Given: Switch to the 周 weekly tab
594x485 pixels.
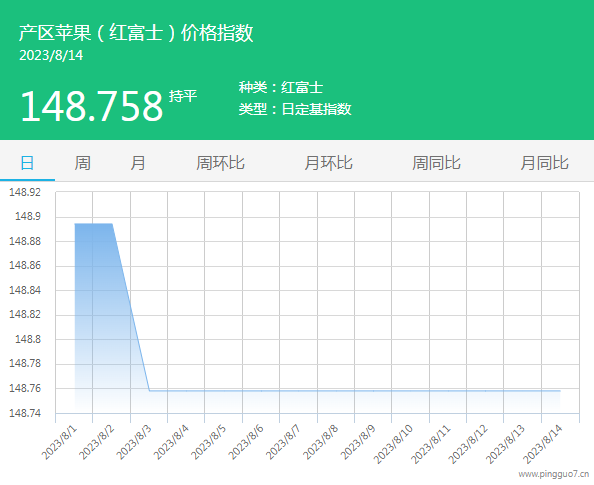Looking at the screenshot, I should pos(82,163).
